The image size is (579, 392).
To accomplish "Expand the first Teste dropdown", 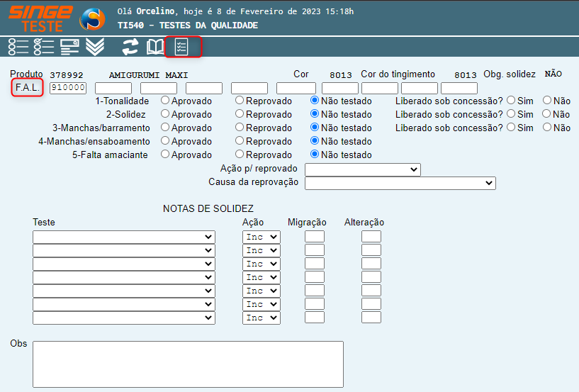I will (123, 237).
